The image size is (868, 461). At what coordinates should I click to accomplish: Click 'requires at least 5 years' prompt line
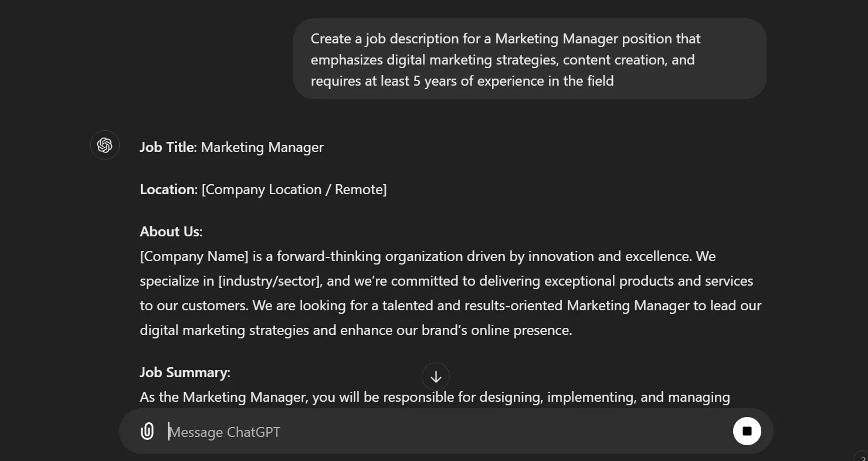click(x=462, y=81)
